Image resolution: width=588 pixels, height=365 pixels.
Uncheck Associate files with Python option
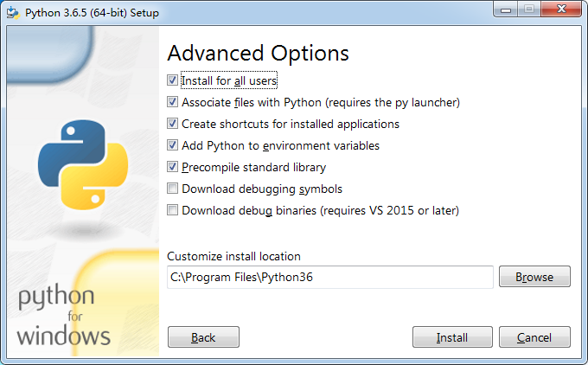click(x=173, y=102)
